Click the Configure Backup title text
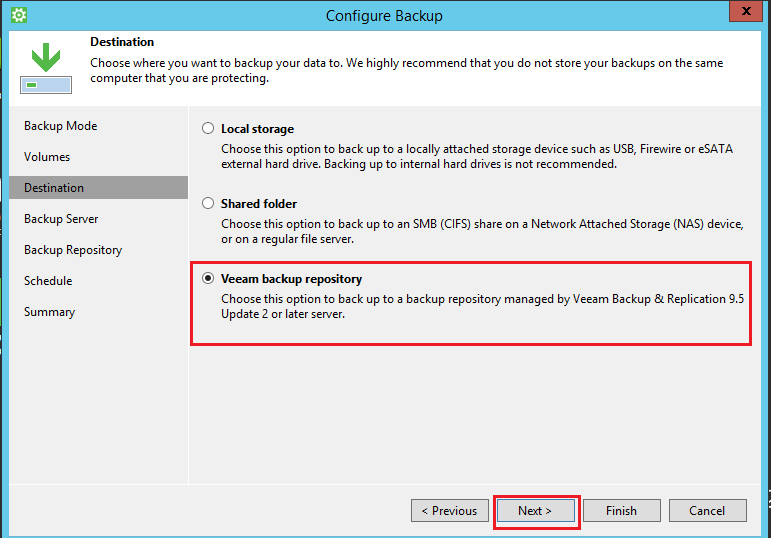 point(384,16)
